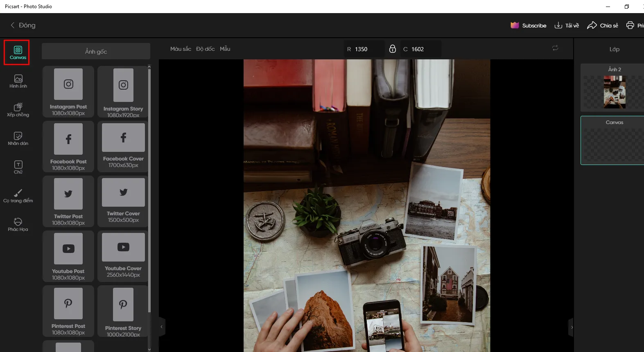Click Chia sẻ share button

point(603,25)
